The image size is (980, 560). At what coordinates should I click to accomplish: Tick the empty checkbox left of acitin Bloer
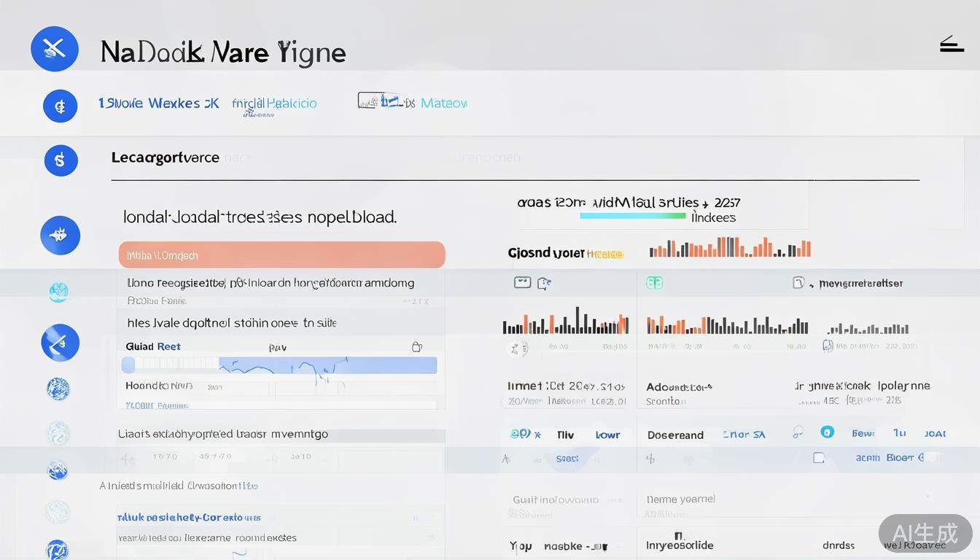819,458
